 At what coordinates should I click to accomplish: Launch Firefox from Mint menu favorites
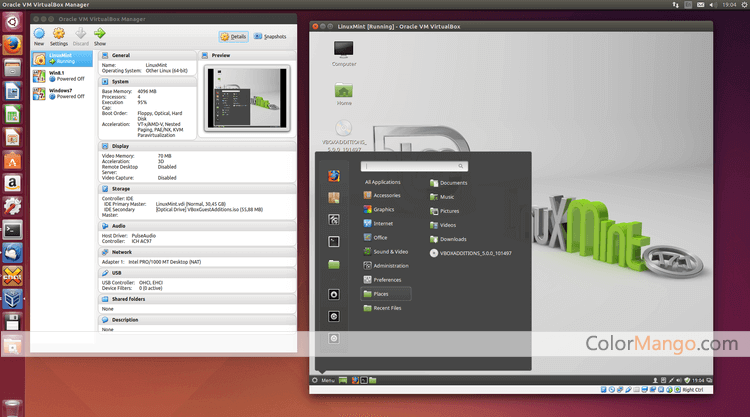tap(334, 176)
